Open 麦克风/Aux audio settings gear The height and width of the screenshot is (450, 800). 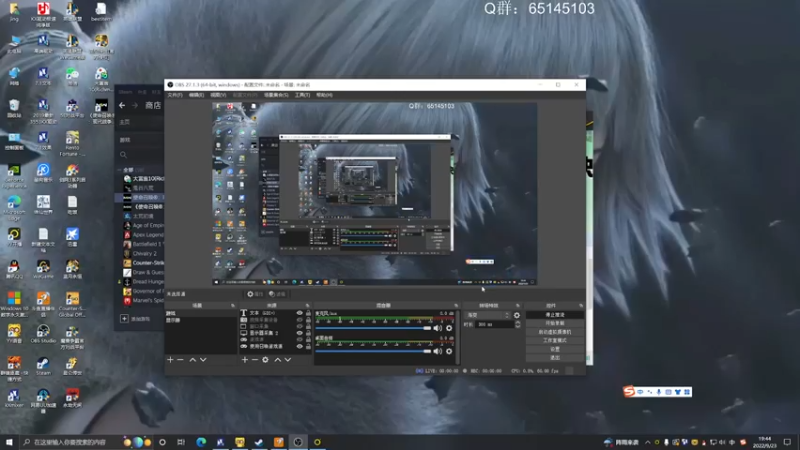point(449,328)
